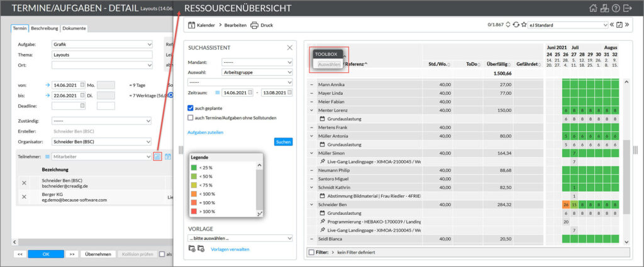Click the 'Aufgaben zuteilen' link
Screen dimensions: 644x267
coord(206,132)
